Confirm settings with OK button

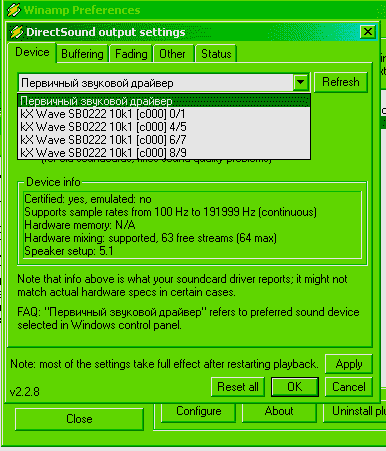coord(295,387)
